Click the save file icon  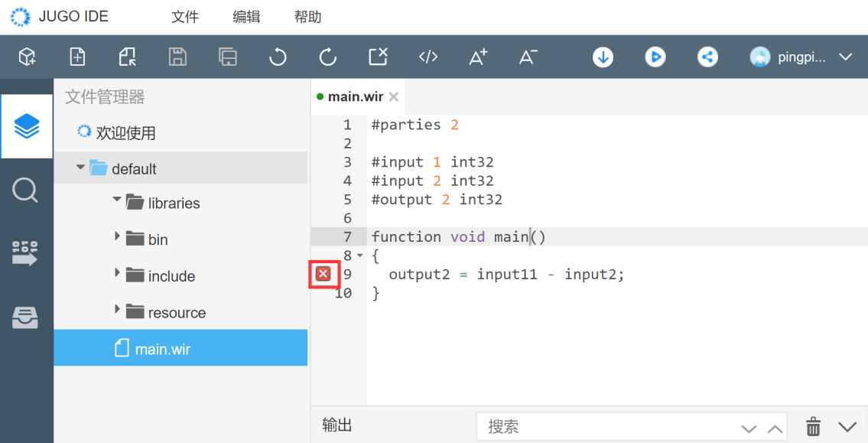point(177,57)
